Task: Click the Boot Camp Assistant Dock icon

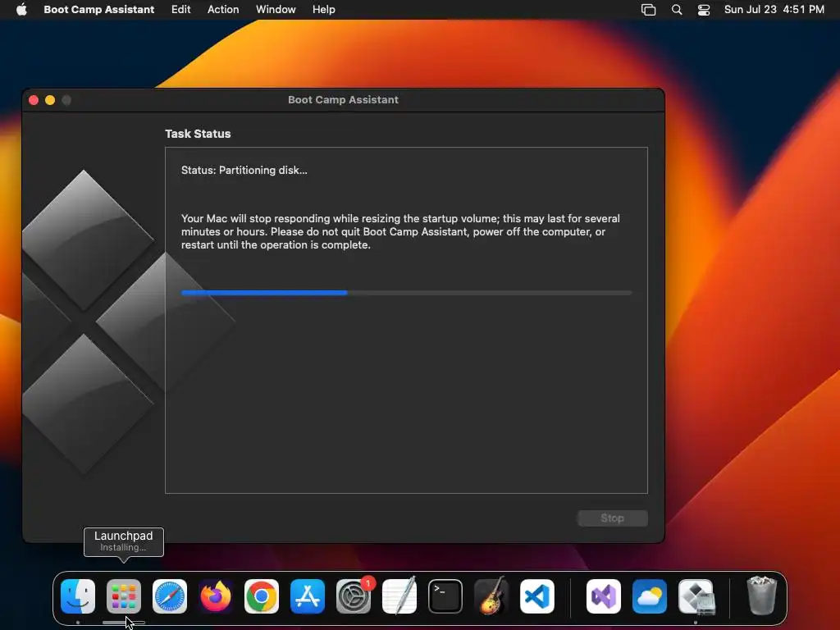Action: click(696, 596)
